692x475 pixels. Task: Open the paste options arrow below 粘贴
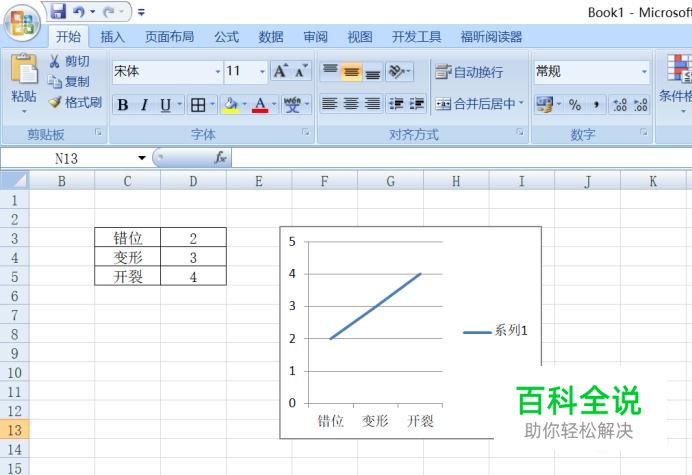pyautogui.click(x=24, y=111)
